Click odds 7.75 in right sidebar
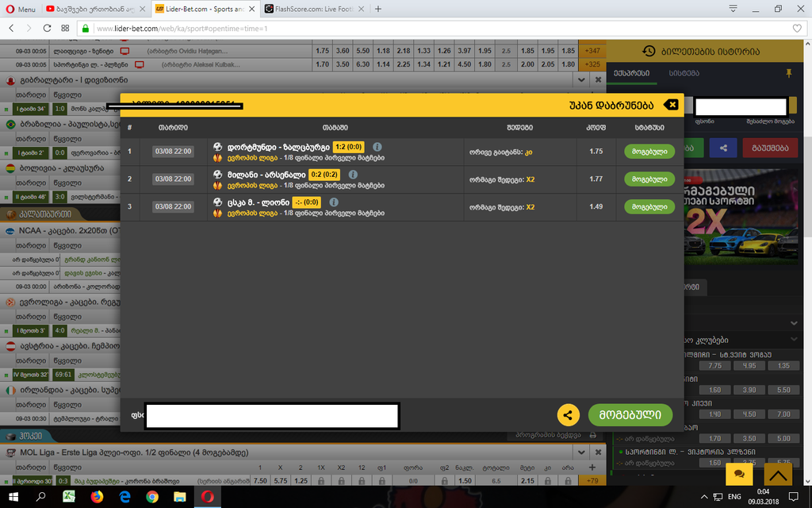The height and width of the screenshot is (508, 812). click(714, 365)
